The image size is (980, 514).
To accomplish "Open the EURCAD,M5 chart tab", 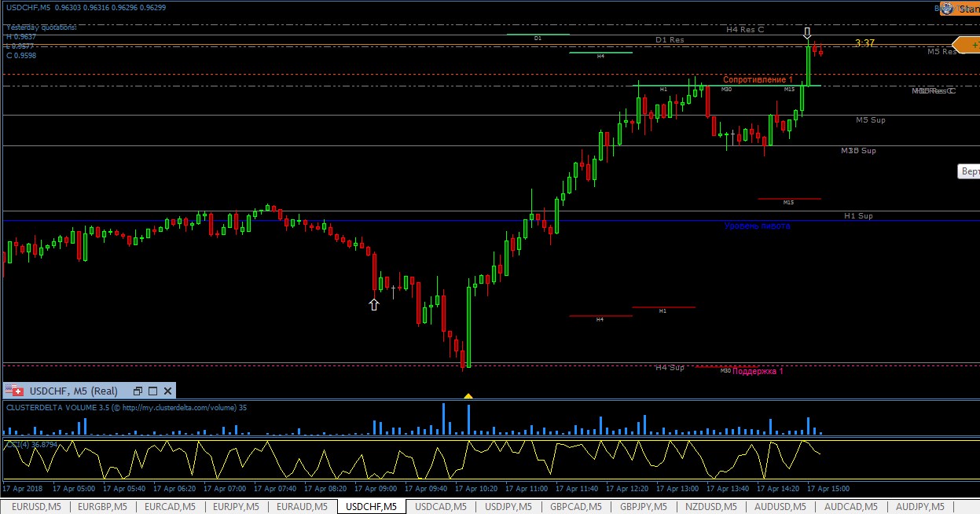I will (x=171, y=507).
